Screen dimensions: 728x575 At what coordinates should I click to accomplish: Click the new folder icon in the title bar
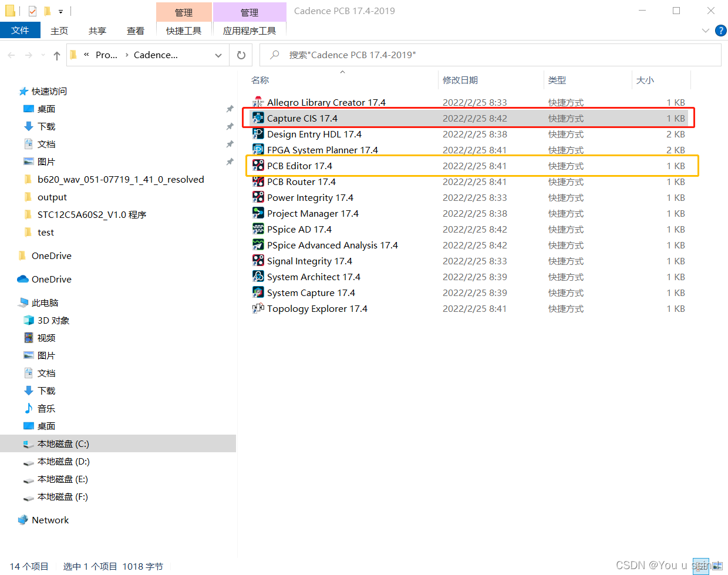[47, 11]
